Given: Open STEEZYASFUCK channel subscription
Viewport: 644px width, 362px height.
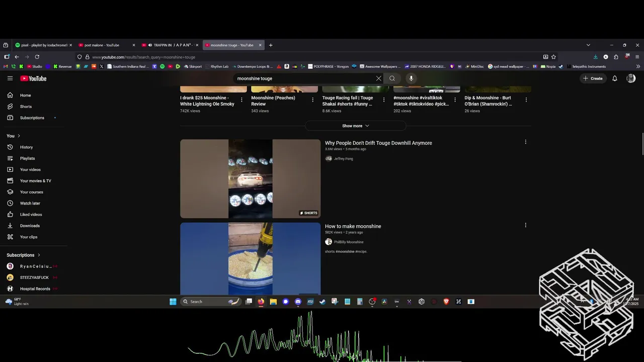Looking at the screenshot, I should click(x=33, y=278).
